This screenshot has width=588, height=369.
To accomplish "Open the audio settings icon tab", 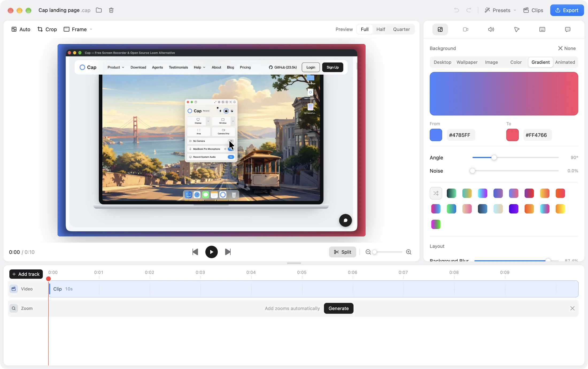I will click(491, 29).
